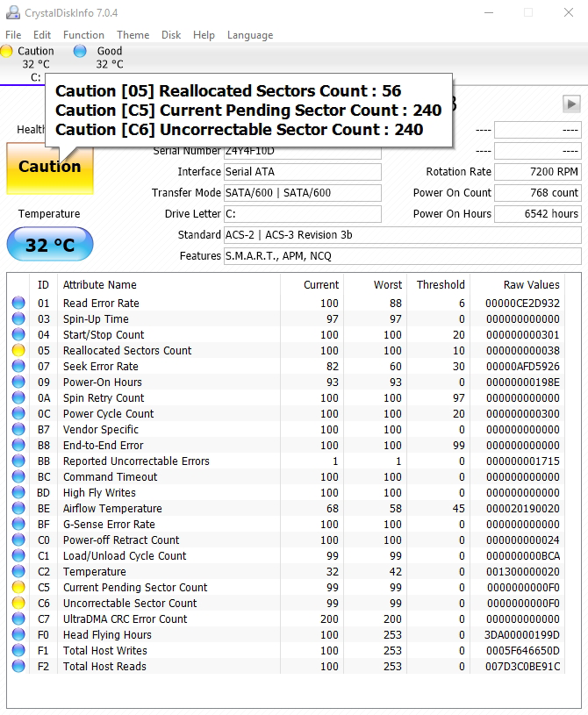This screenshot has width=588, height=715.
Task: Click yellow status icon of Current Pending Sector Count
Action: [18, 587]
